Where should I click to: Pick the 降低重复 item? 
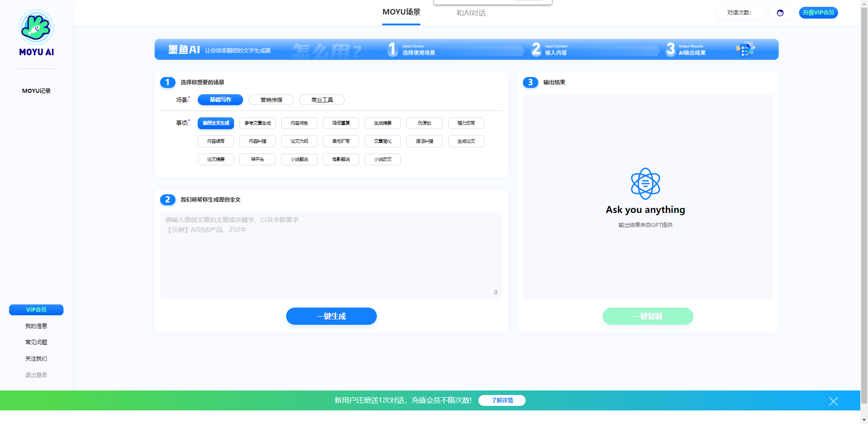click(341, 123)
